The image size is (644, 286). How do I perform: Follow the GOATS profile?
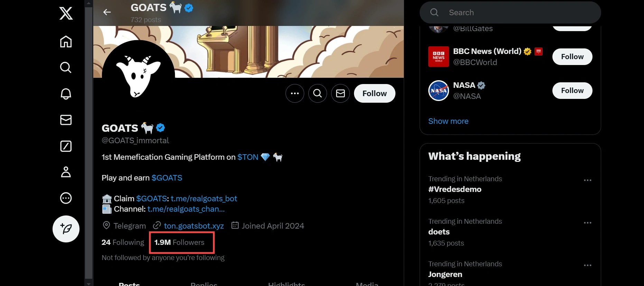point(374,93)
